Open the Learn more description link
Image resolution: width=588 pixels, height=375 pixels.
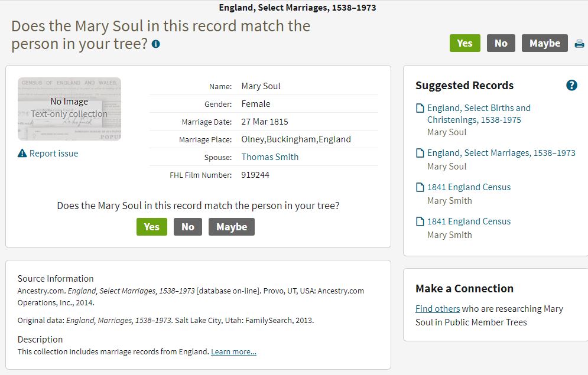tap(233, 352)
